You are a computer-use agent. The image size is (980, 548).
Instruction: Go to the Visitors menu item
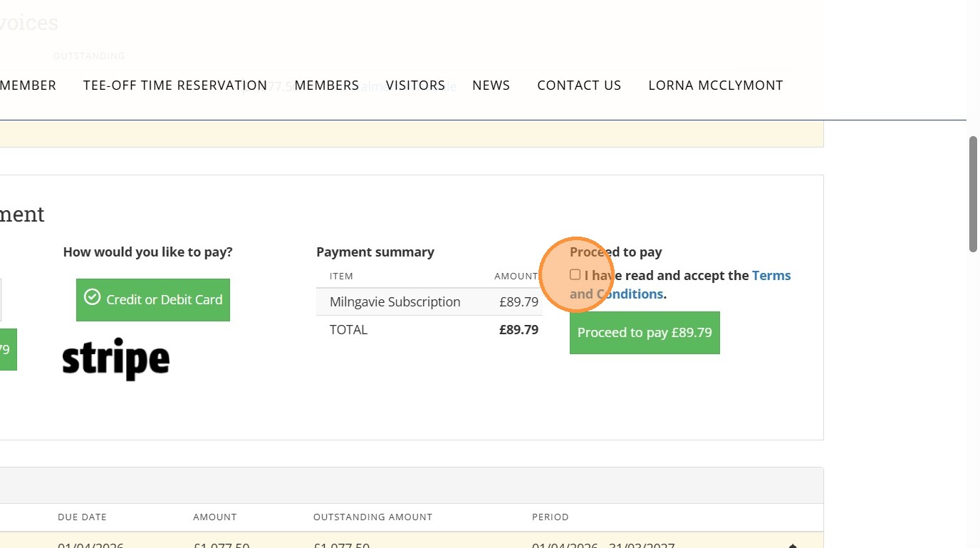[x=416, y=86]
